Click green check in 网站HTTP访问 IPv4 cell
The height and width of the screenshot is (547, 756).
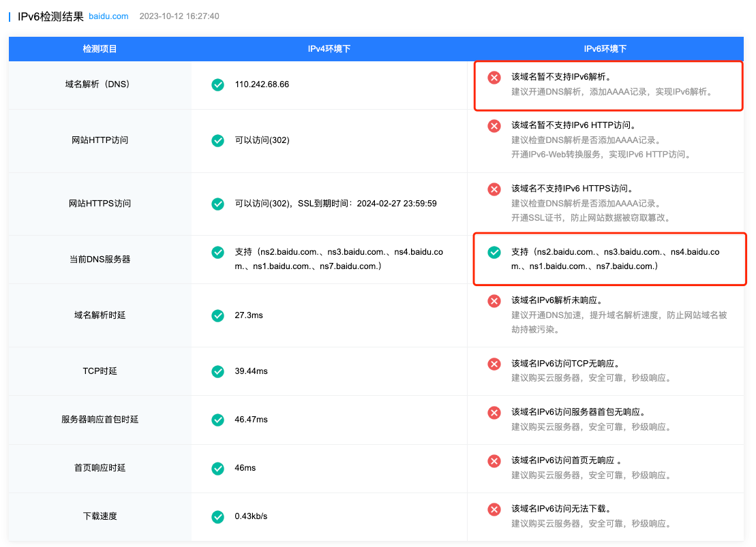tap(217, 140)
